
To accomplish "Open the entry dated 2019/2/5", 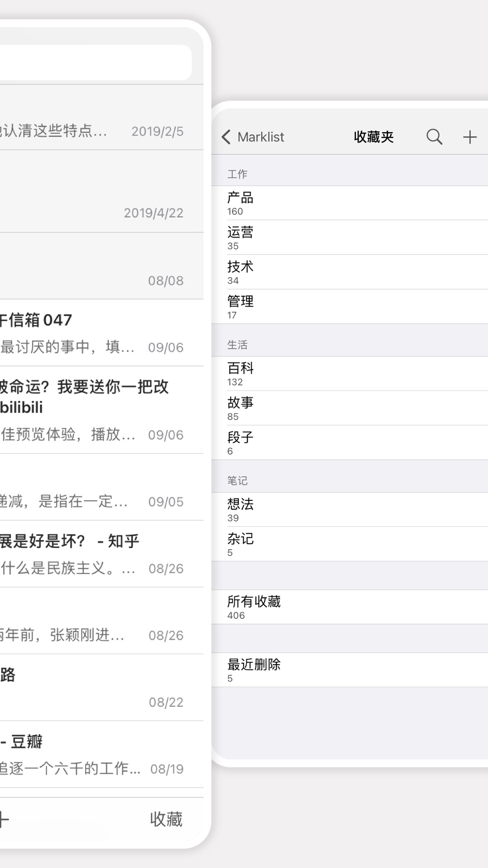I will (x=102, y=117).
